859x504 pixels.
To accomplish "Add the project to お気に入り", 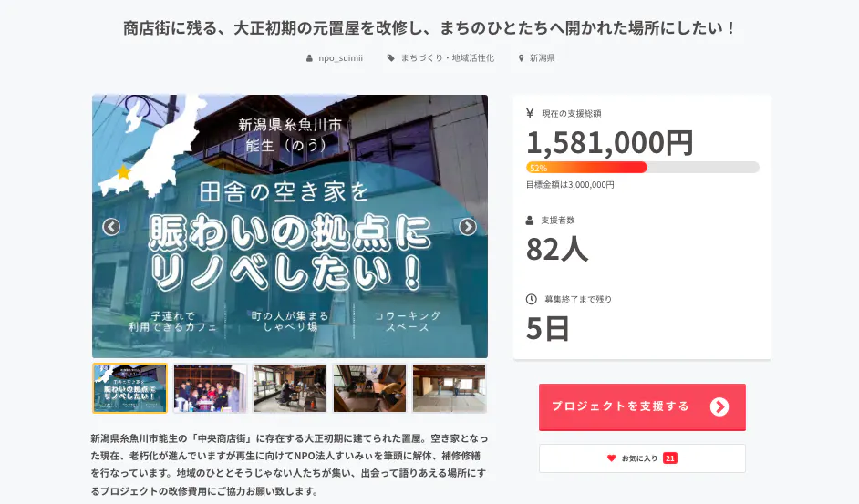I will click(642, 458).
